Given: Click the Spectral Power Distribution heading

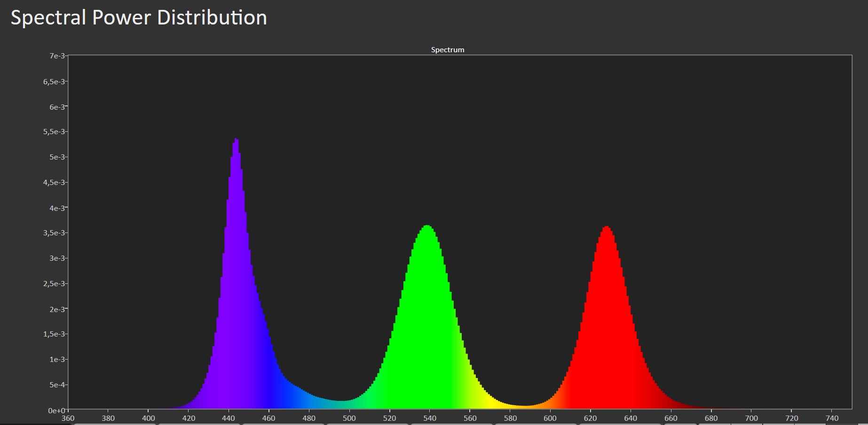Looking at the screenshot, I should (x=139, y=18).
